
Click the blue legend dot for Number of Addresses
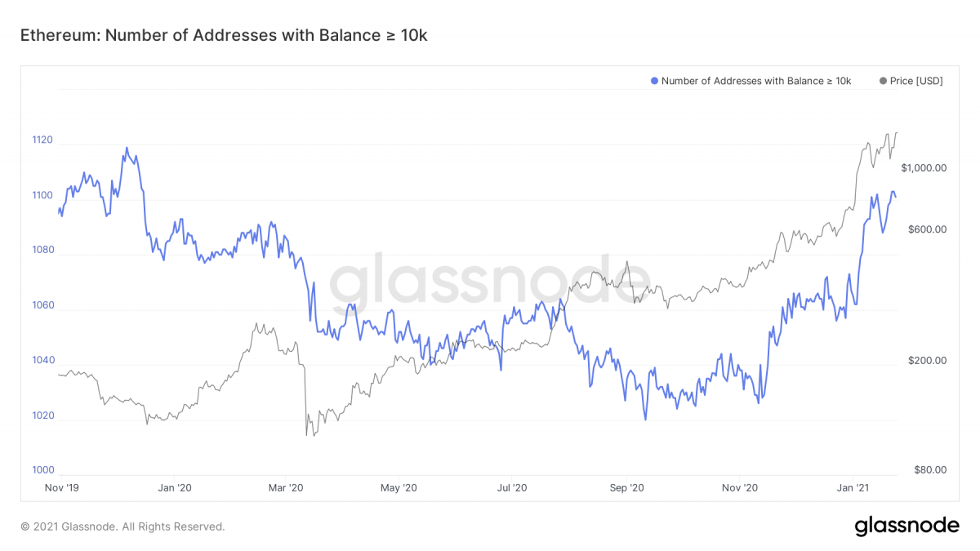(x=654, y=81)
